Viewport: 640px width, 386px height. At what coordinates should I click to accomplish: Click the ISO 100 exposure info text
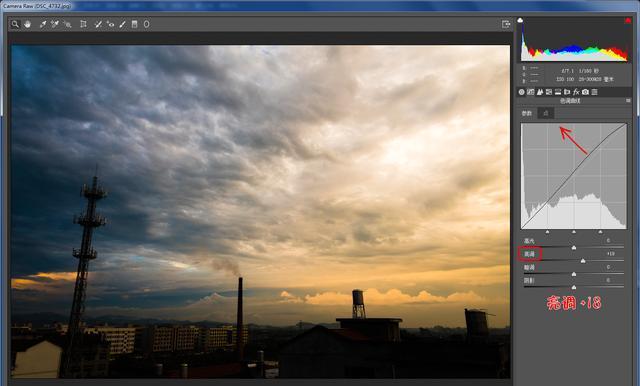pyautogui.click(x=565, y=79)
